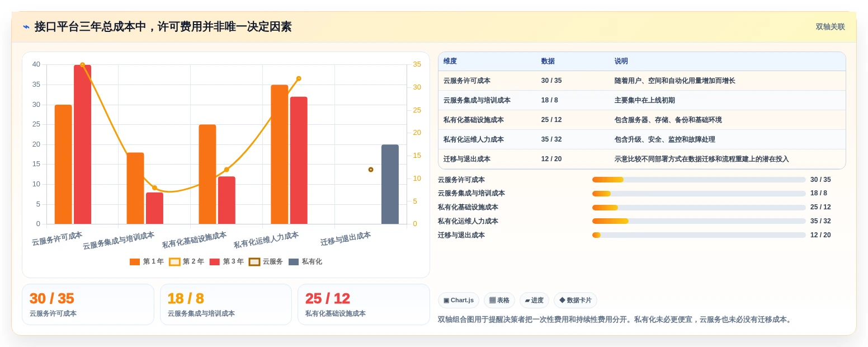Image resolution: width=868 pixels, height=347 pixels.
Task: Open the 30 / 35 data card
Action: click(x=88, y=304)
